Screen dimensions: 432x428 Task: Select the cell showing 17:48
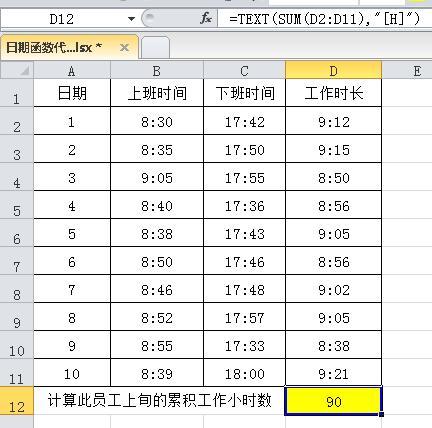pos(245,289)
